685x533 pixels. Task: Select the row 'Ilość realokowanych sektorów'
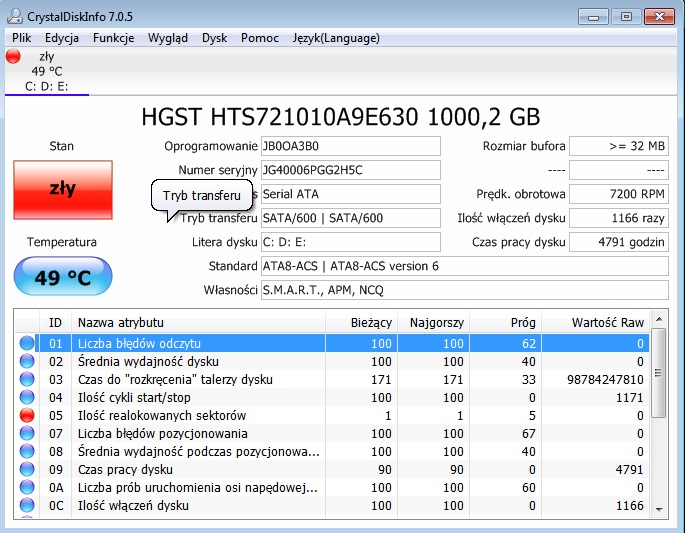tap(332, 415)
